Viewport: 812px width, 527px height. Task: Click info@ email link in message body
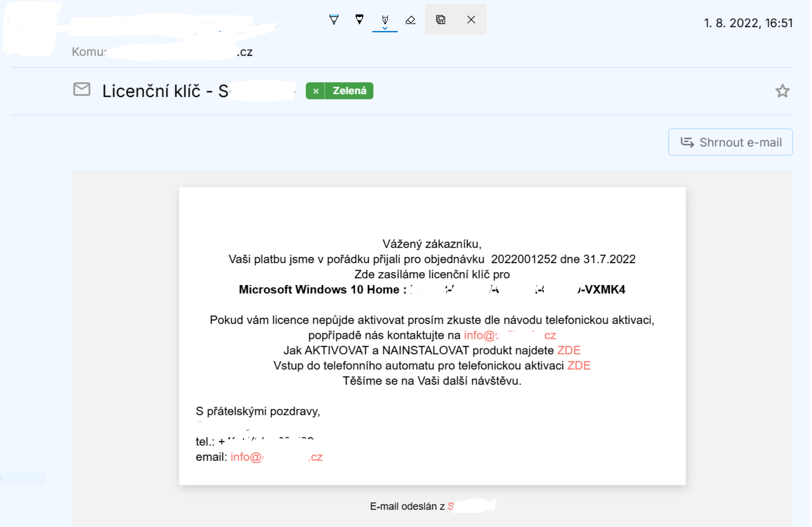pyautogui.click(x=510, y=335)
